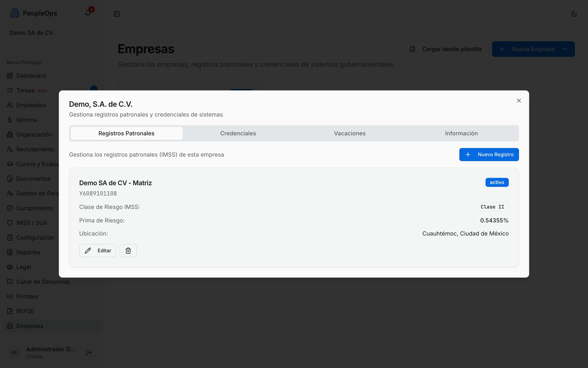Click the Portales link icon

pos(10,296)
